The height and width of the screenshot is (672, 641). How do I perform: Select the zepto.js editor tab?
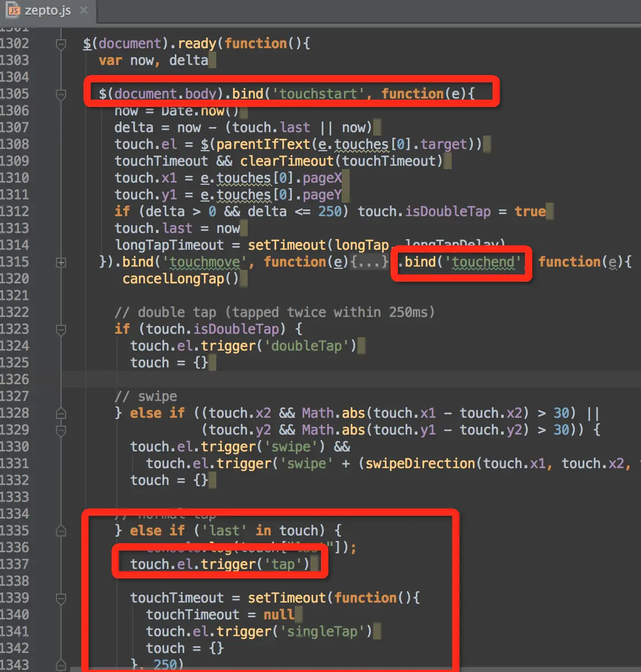click(47, 11)
